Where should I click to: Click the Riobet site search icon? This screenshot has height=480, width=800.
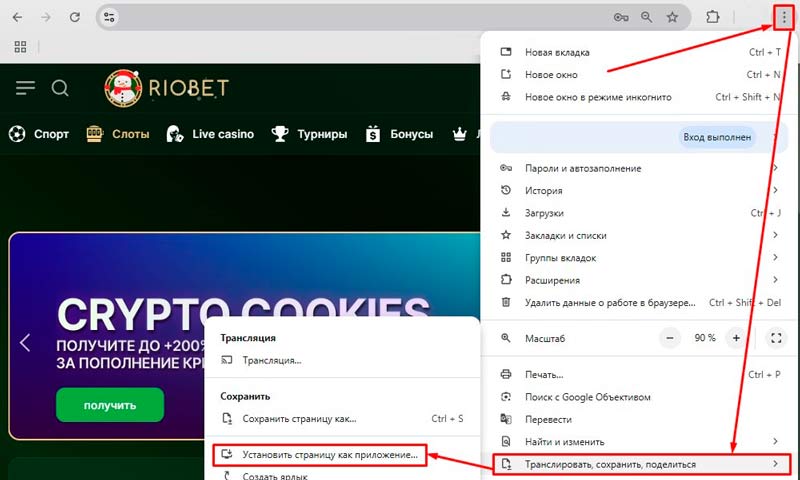click(60, 88)
